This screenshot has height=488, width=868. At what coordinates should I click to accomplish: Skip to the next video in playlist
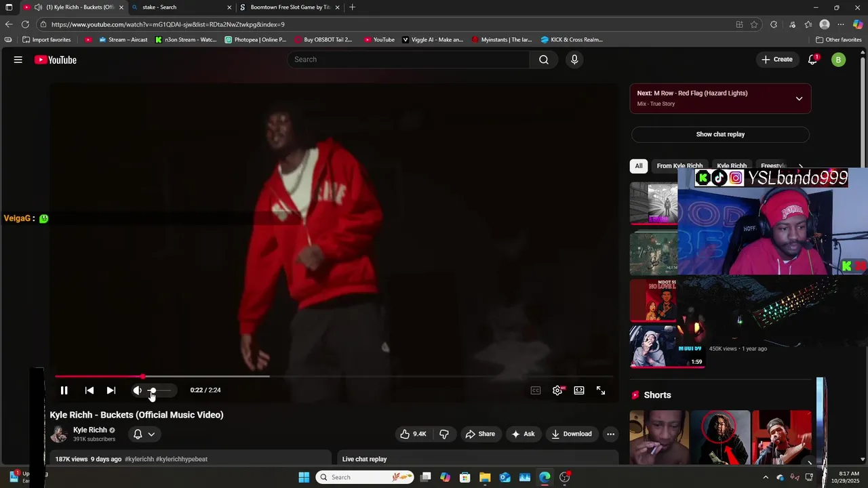(111, 390)
